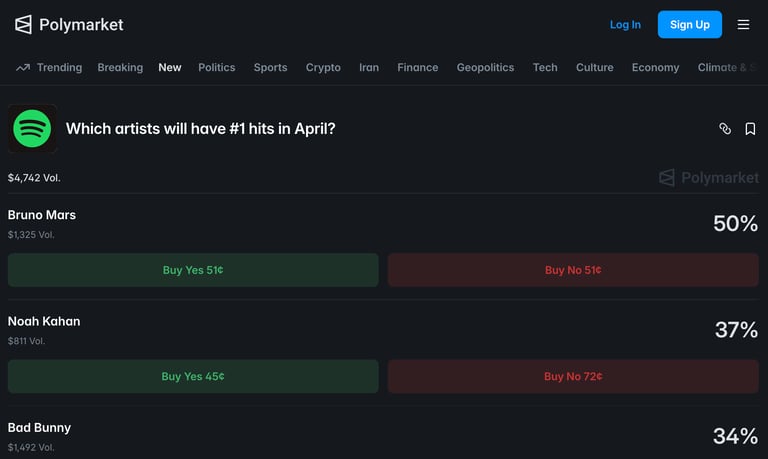Copy the market link icon
This screenshot has width=768, height=459.
(725, 129)
